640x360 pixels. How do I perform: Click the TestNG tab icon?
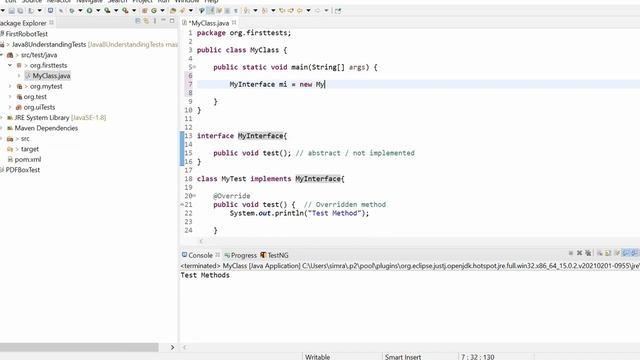pos(263,255)
